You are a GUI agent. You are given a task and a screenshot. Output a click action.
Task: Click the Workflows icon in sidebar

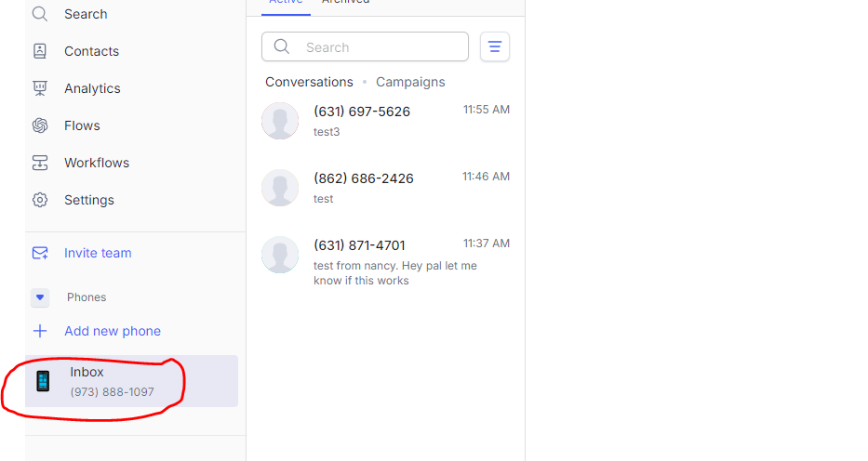[40, 163]
